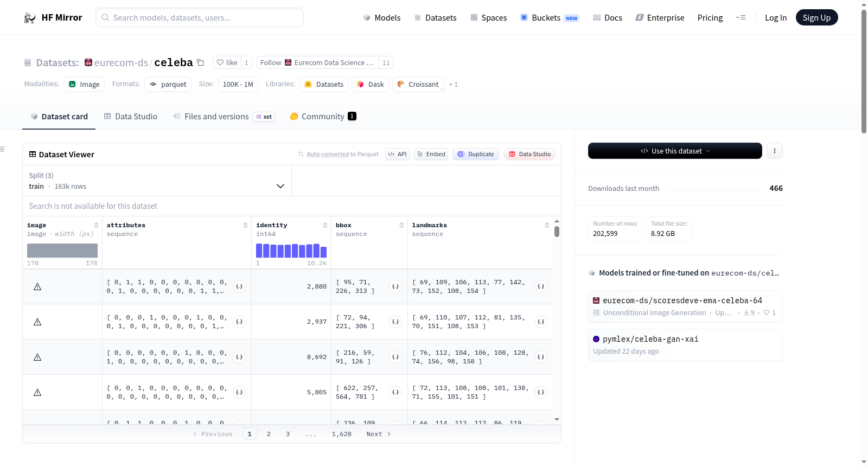Image resolution: width=868 pixels, height=467 pixels.
Task: Click the Log In link
Action: (776, 18)
